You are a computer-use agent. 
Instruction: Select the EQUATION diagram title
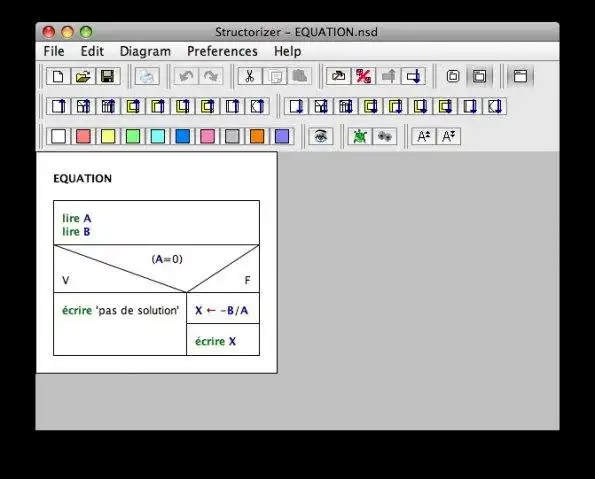82,178
